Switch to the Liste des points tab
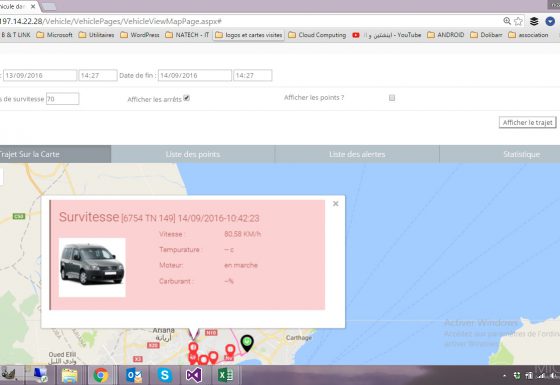 tap(193, 154)
